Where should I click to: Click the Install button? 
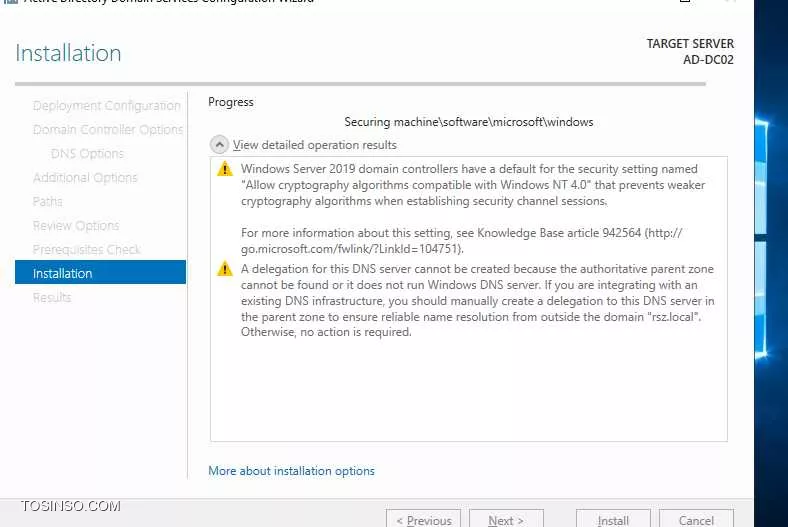click(x=613, y=519)
